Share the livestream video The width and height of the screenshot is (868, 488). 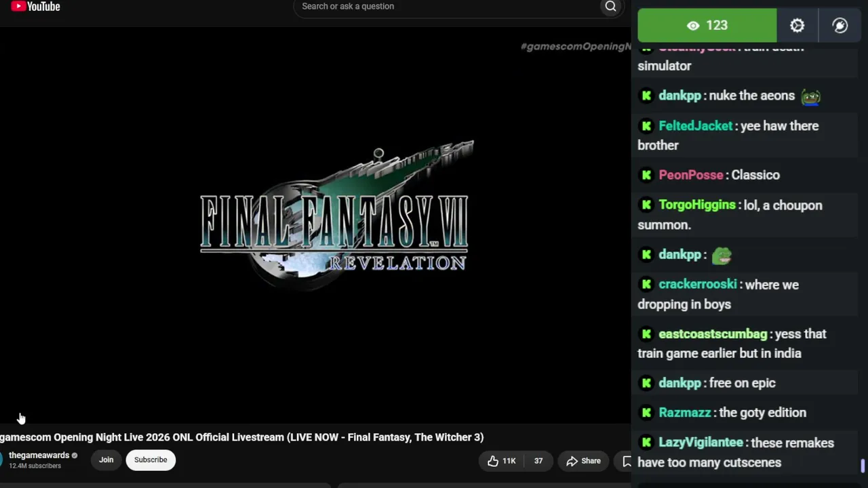(x=583, y=461)
